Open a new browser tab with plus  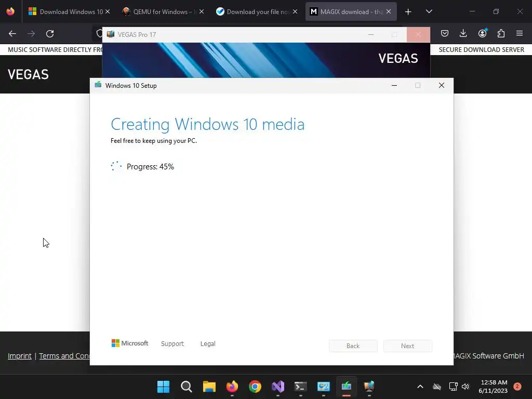click(x=408, y=12)
